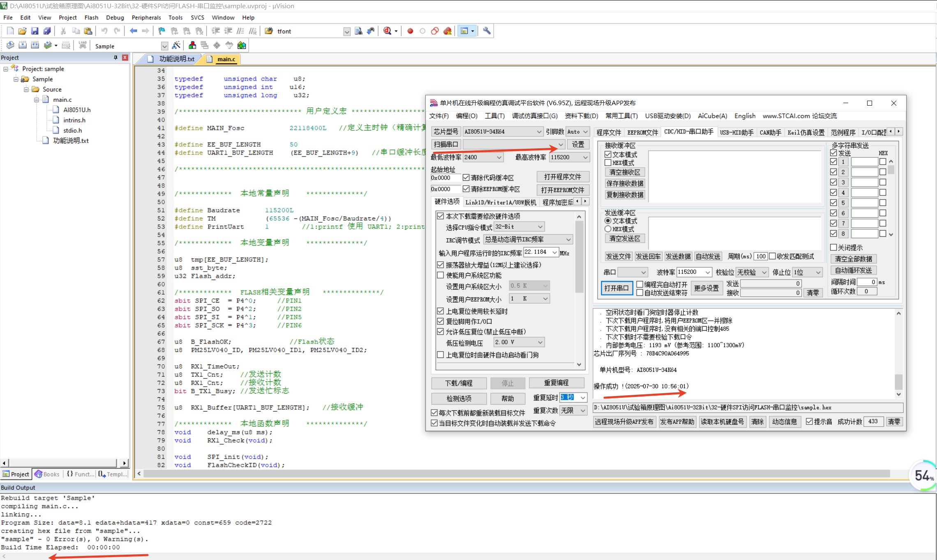
Task: Indent selected lines icon
Action: (215, 31)
